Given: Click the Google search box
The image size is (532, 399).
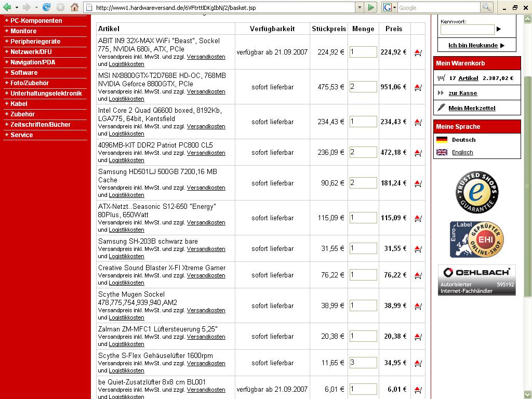Looking at the screenshot, I should pyautogui.click(x=439, y=7).
